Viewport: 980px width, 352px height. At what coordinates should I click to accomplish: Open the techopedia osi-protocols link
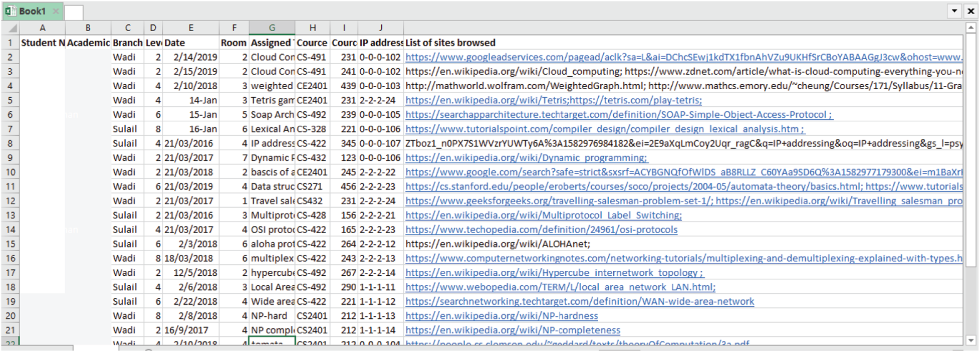point(541,230)
